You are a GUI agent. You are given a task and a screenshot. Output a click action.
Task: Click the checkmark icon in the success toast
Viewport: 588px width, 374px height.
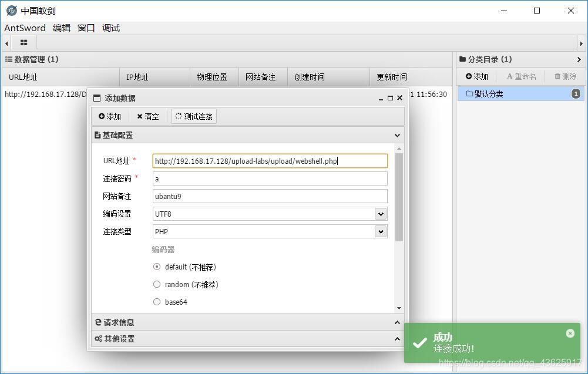click(x=419, y=342)
